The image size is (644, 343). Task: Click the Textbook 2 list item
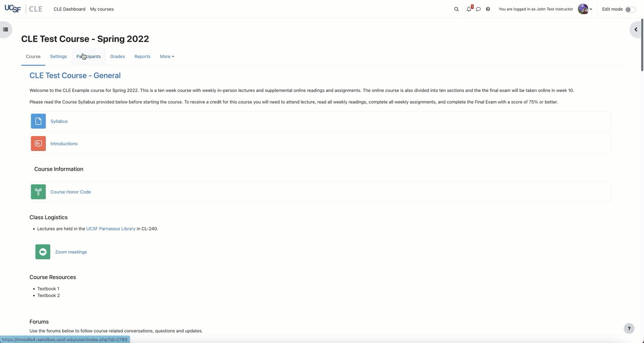[x=48, y=296]
